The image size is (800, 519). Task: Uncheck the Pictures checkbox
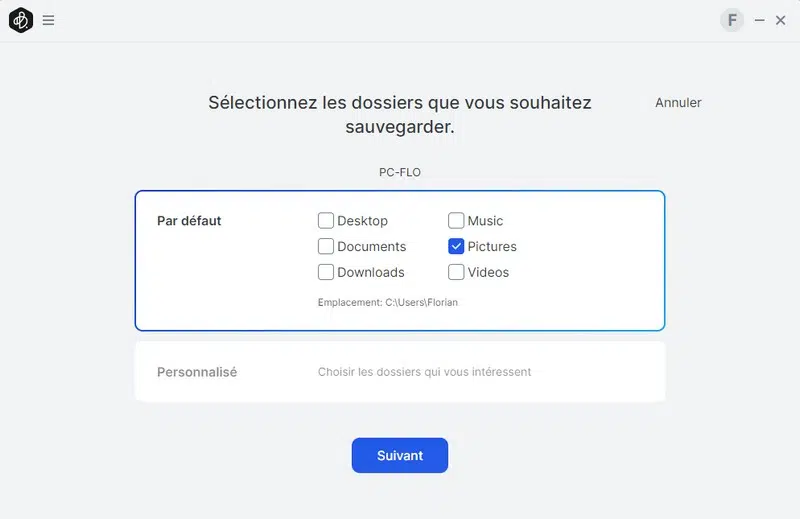click(456, 247)
